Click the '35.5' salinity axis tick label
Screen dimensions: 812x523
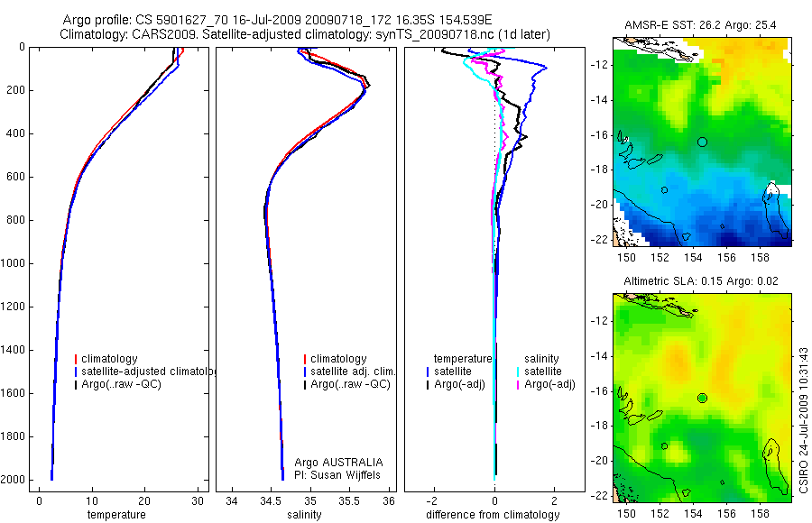[x=349, y=501]
